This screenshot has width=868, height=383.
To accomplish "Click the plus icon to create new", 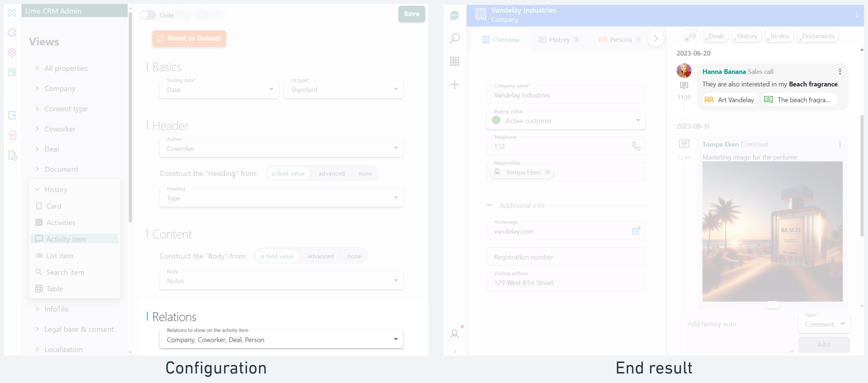I will (x=455, y=84).
